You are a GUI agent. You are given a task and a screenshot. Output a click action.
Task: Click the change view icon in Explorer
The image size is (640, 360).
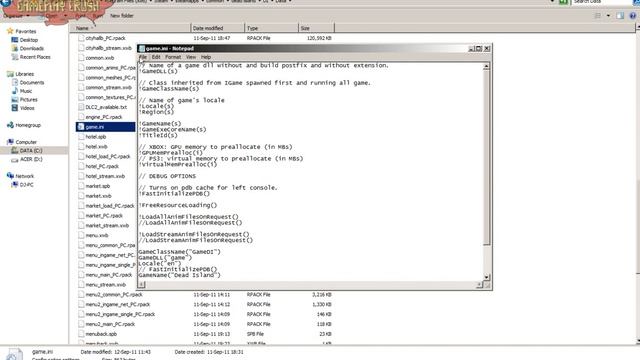[598, 16]
